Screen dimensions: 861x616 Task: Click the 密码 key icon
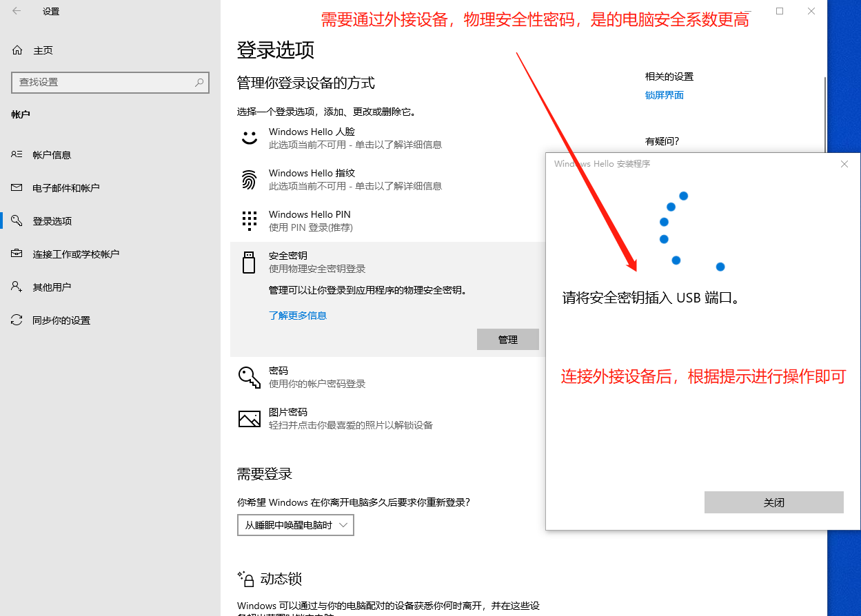(249, 376)
